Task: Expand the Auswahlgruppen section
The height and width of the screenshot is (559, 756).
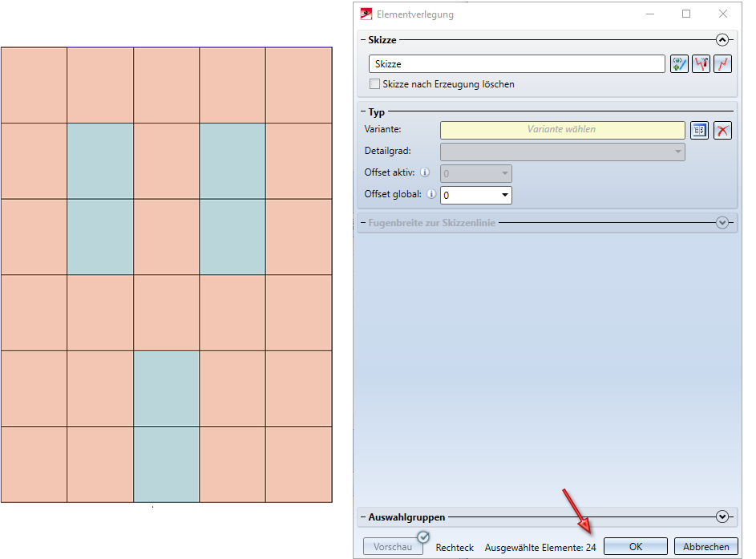Action: pyautogui.click(x=722, y=516)
